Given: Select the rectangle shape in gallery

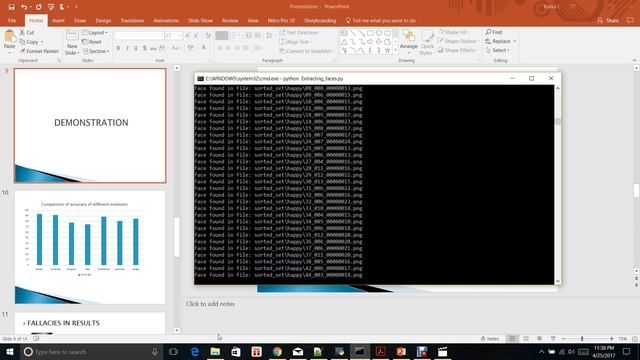Looking at the screenshot, I should [370, 33].
